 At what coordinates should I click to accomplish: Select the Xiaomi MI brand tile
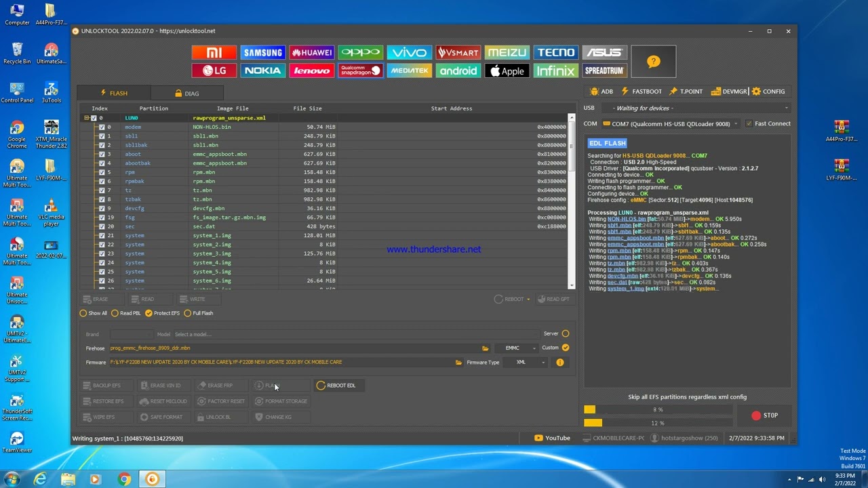coord(214,52)
